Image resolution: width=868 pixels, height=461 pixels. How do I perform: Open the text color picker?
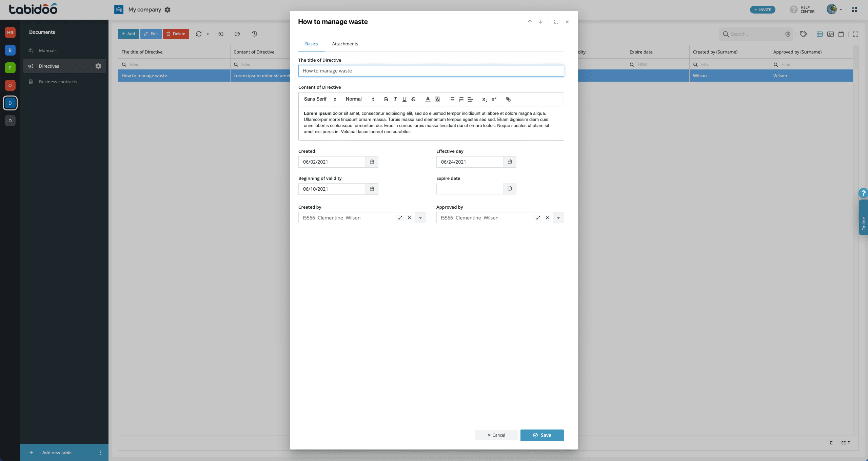click(428, 99)
